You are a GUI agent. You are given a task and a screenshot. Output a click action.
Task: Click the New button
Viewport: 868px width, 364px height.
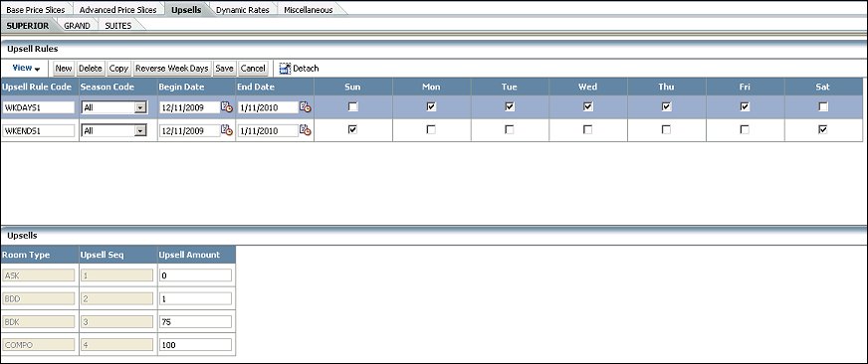(64, 69)
